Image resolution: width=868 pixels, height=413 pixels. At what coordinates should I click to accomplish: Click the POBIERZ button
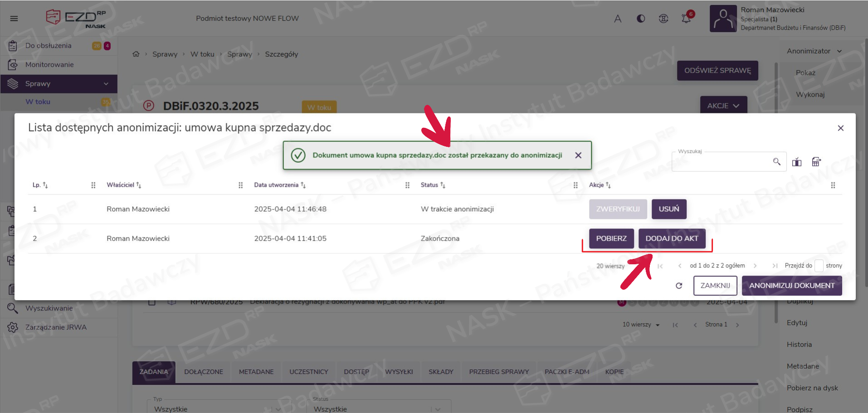click(x=611, y=238)
